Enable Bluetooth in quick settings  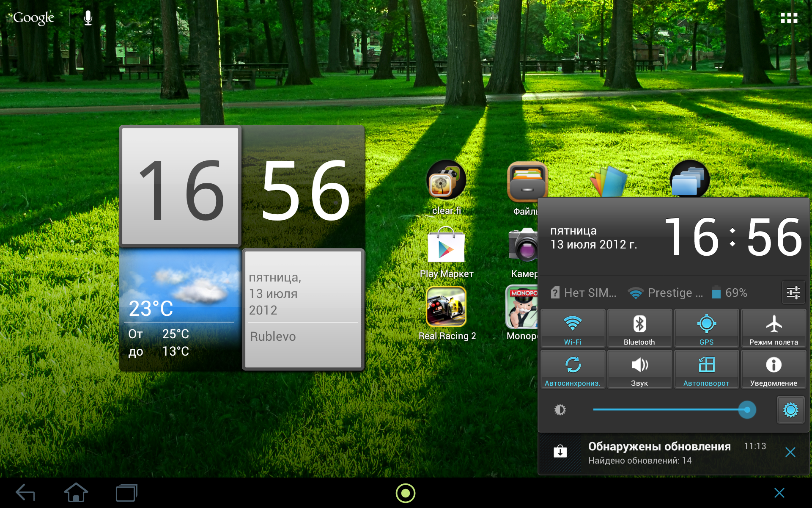[x=639, y=328]
